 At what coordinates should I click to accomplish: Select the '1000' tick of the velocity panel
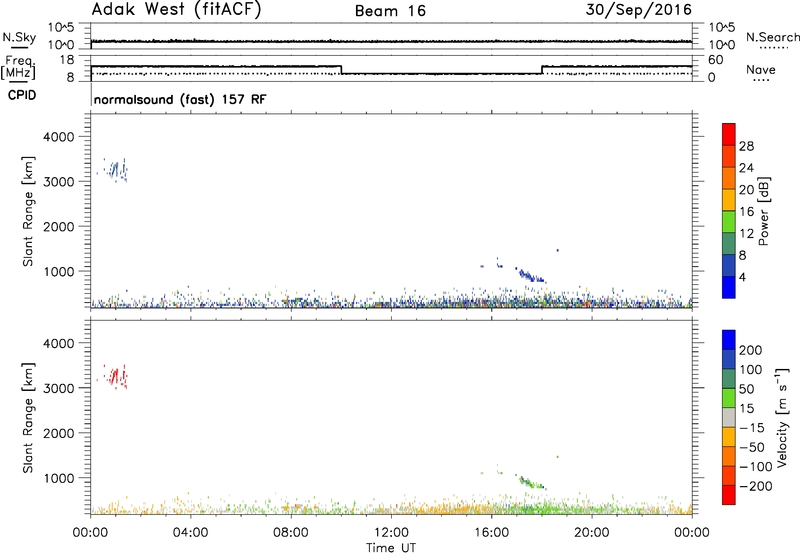58,478
